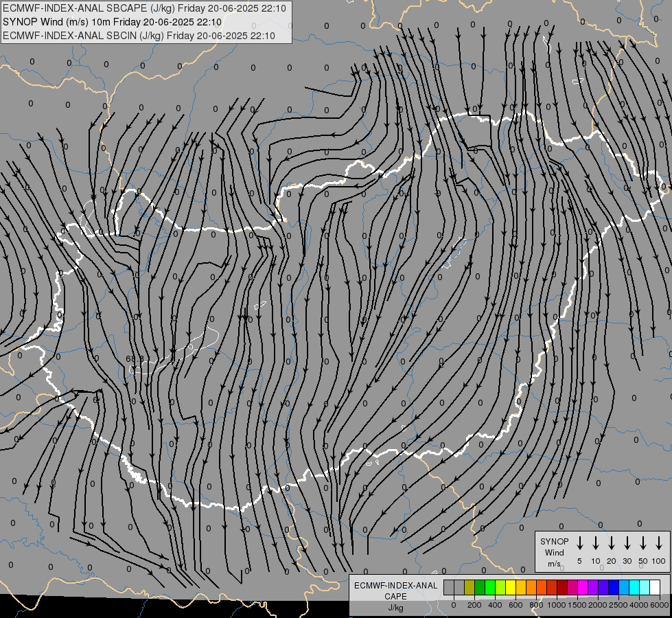Click the 10 m/s wind arrow in legend
Image resolution: width=672 pixels, height=618 pixels.
(595, 543)
